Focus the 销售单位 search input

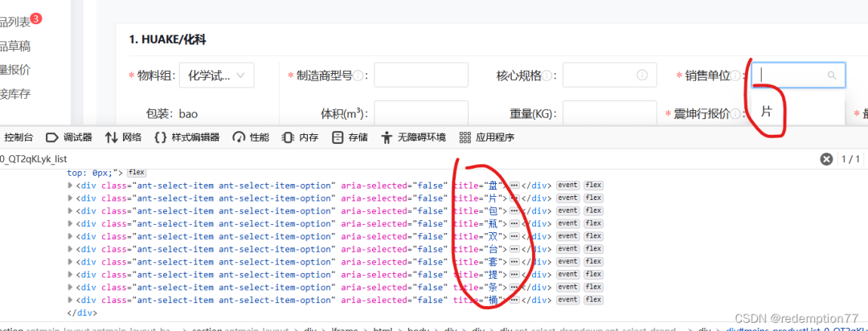[798, 75]
